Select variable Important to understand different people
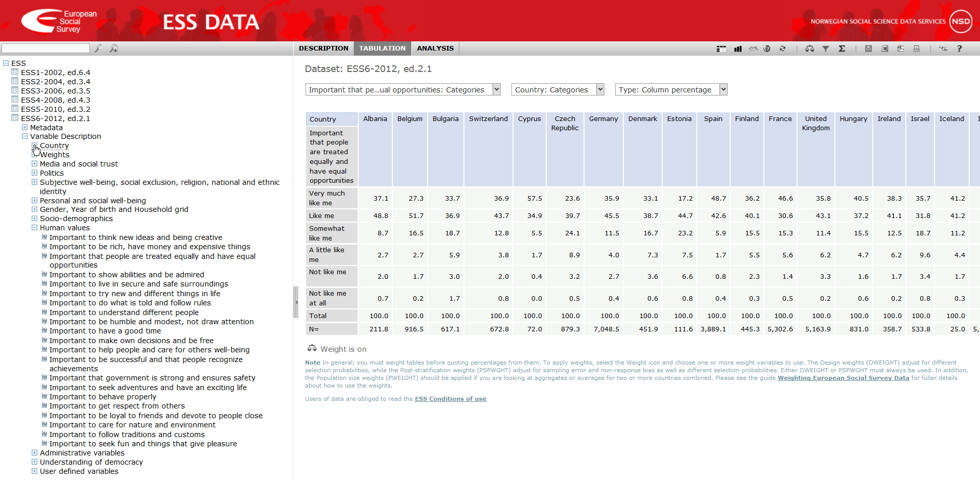This screenshot has width=980, height=481. pos(124,312)
